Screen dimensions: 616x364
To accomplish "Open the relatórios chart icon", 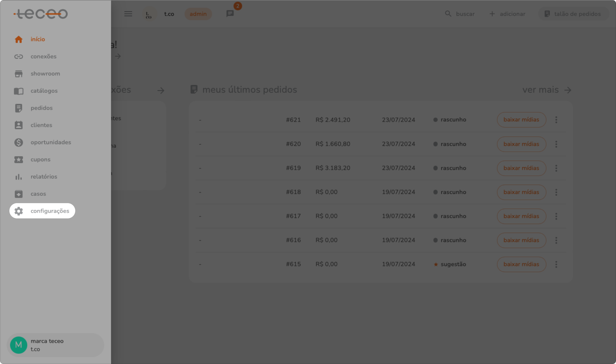I will click(x=19, y=177).
